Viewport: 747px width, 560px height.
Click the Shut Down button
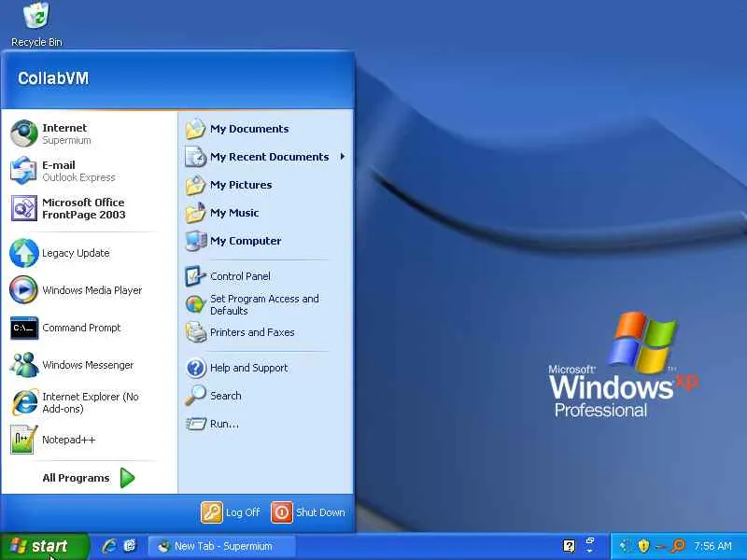coord(308,512)
